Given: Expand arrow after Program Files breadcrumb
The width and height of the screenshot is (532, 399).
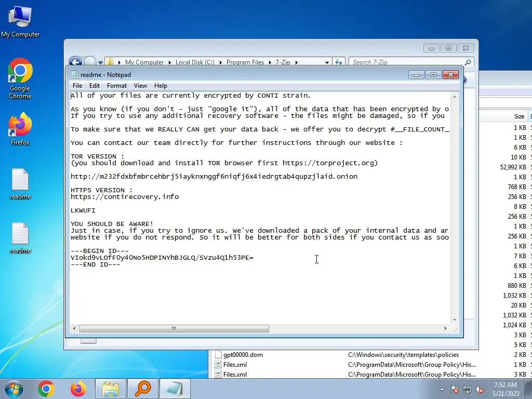Looking at the screenshot, I should click(270, 62).
